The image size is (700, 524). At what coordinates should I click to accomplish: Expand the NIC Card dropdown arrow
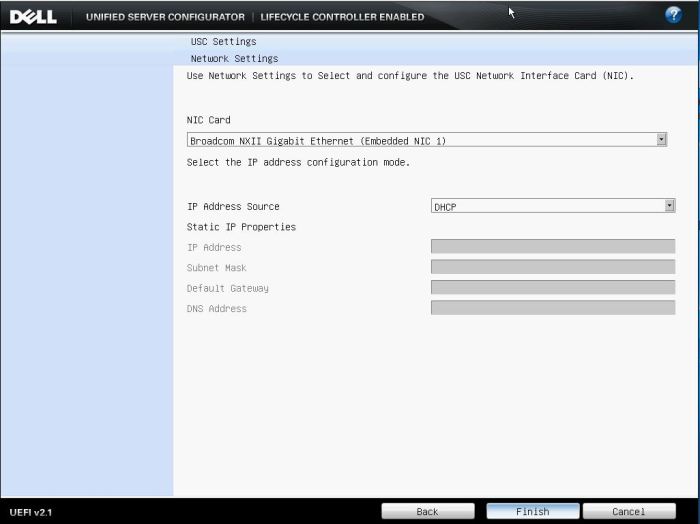(661, 140)
